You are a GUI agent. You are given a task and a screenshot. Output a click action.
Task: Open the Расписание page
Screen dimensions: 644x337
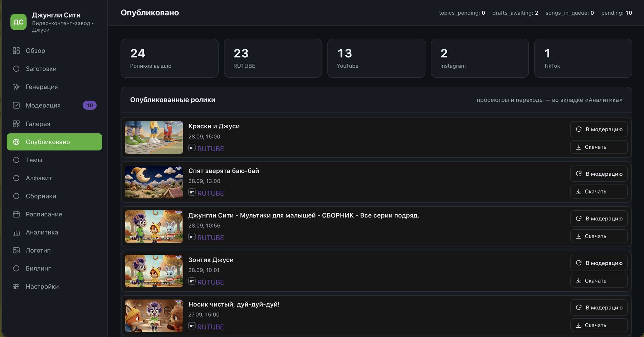click(54, 214)
